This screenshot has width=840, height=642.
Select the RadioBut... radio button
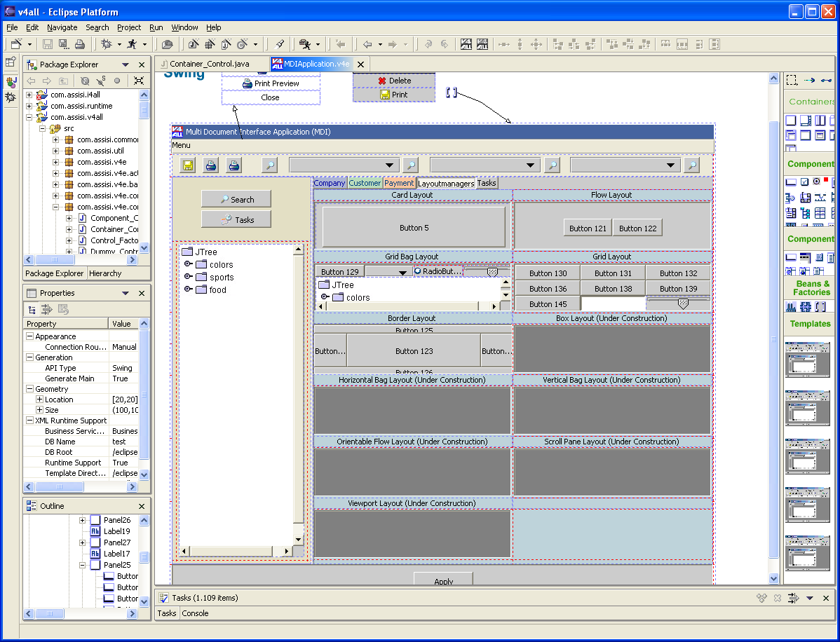tap(438, 271)
